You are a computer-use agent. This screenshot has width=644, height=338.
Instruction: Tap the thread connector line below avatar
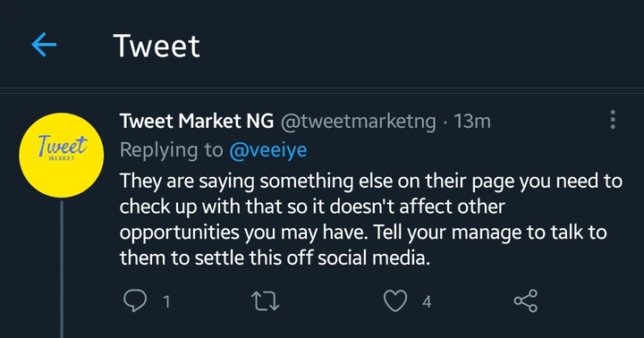pyautogui.click(x=62, y=269)
